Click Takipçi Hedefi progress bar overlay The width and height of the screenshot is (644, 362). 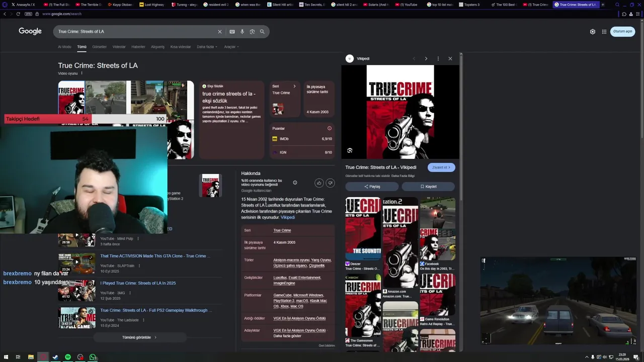[86, 119]
